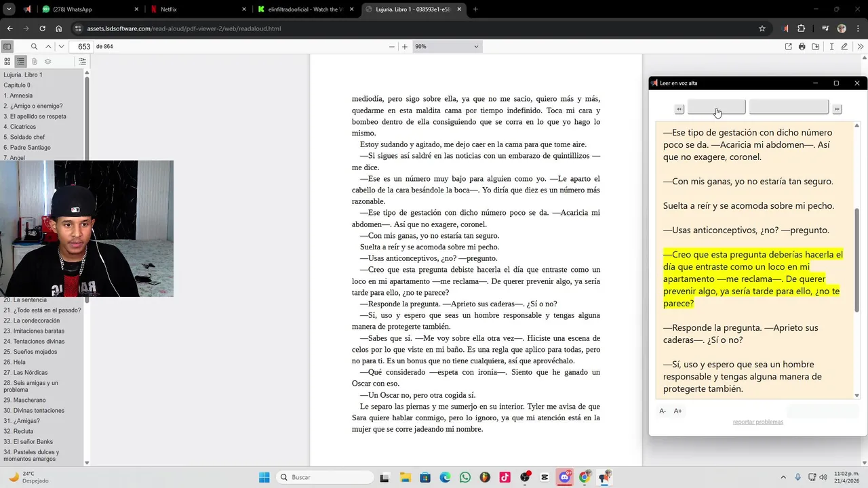Click the outline current-item icon in sidebar
The width and height of the screenshot is (868, 488).
coord(82,62)
